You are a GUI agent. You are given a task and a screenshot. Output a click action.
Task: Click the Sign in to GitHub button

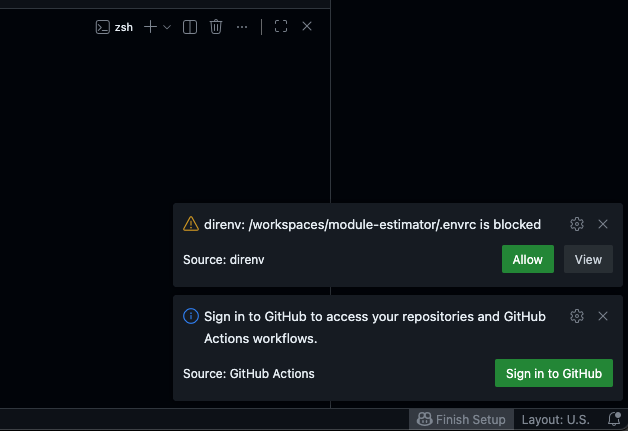point(553,373)
